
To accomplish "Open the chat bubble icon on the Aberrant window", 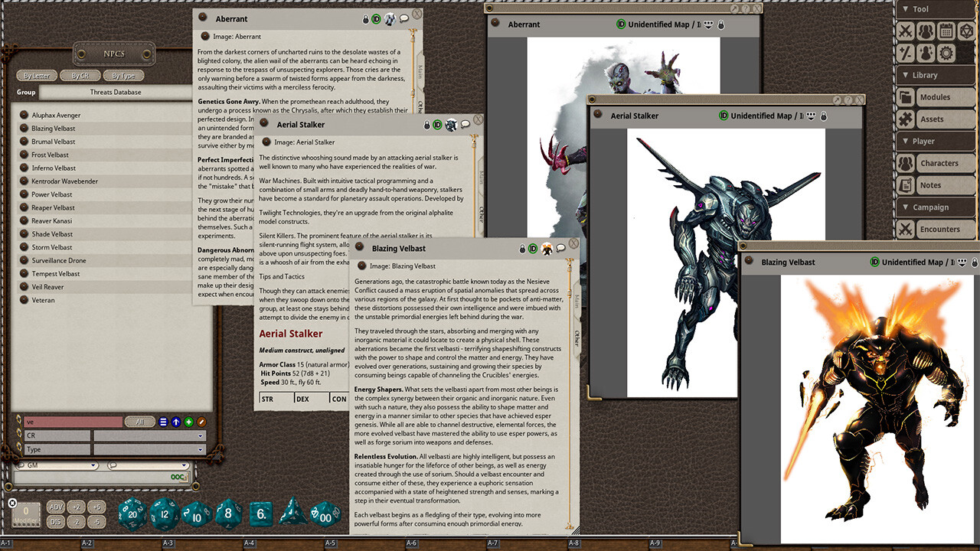I will [404, 18].
